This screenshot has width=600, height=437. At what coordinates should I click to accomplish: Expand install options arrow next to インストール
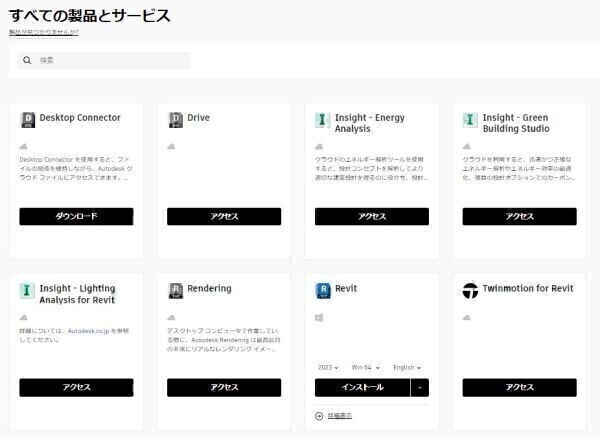420,388
